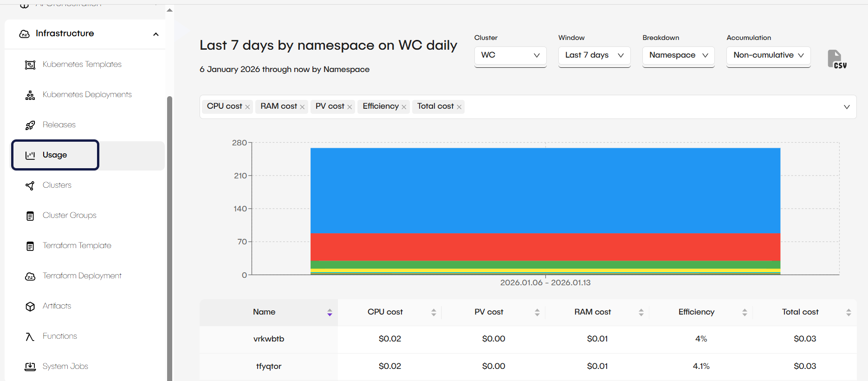The image size is (868, 381).
Task: Open Terraform Template menu item
Action: (77, 245)
